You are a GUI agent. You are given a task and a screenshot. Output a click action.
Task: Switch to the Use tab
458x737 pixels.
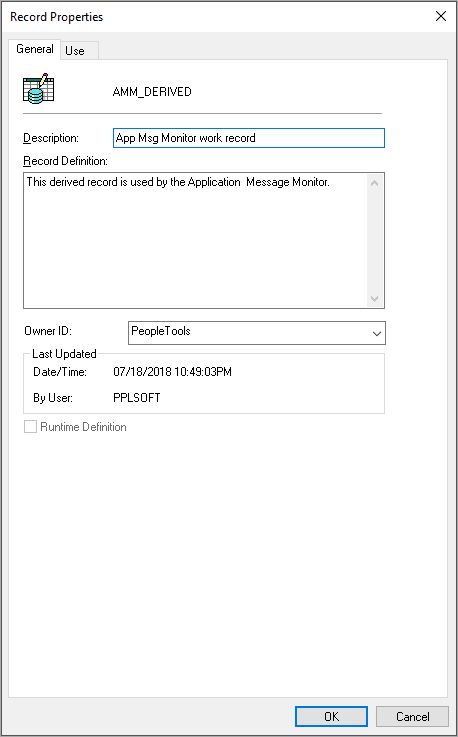[x=79, y=51]
